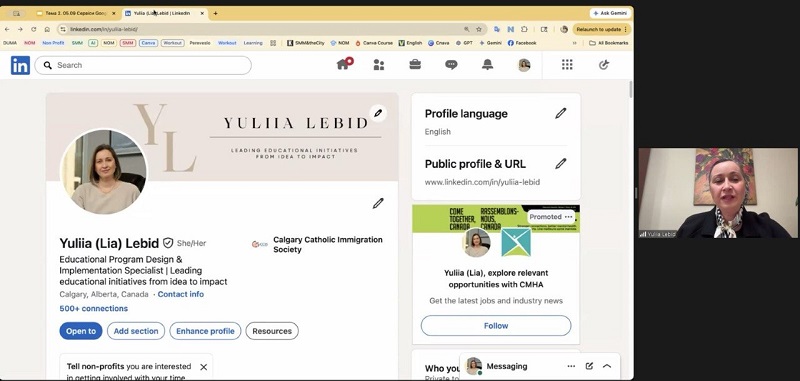Open the GPT bookmark
Screen dimensions: 800x381
tap(464, 43)
